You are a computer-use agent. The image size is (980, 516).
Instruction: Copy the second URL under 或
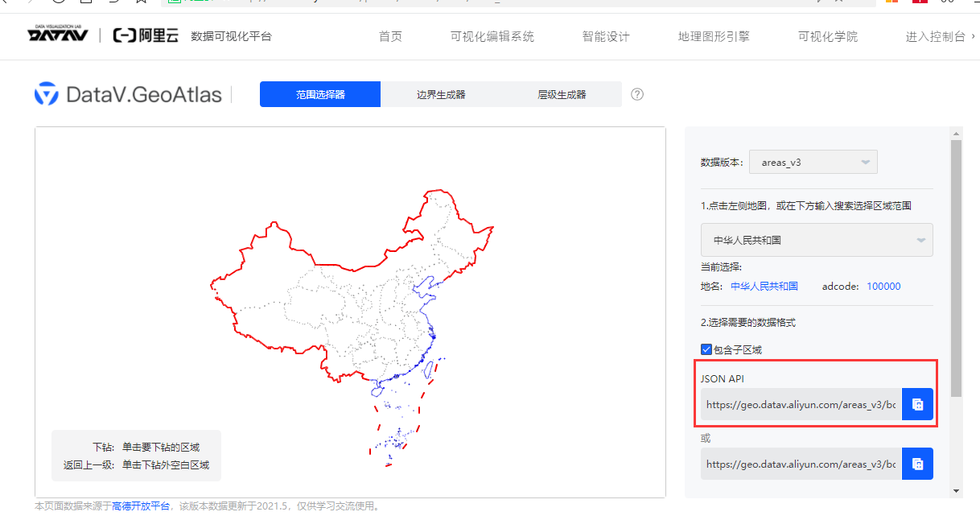pos(917,464)
